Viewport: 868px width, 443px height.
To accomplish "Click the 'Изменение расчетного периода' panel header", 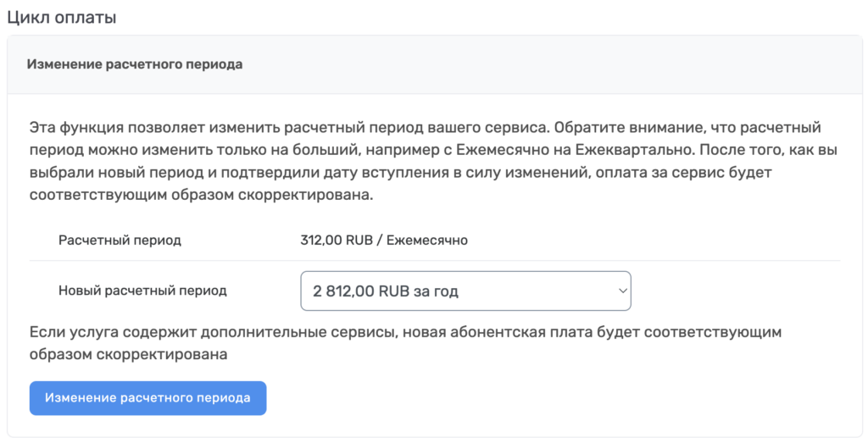I will (x=135, y=64).
